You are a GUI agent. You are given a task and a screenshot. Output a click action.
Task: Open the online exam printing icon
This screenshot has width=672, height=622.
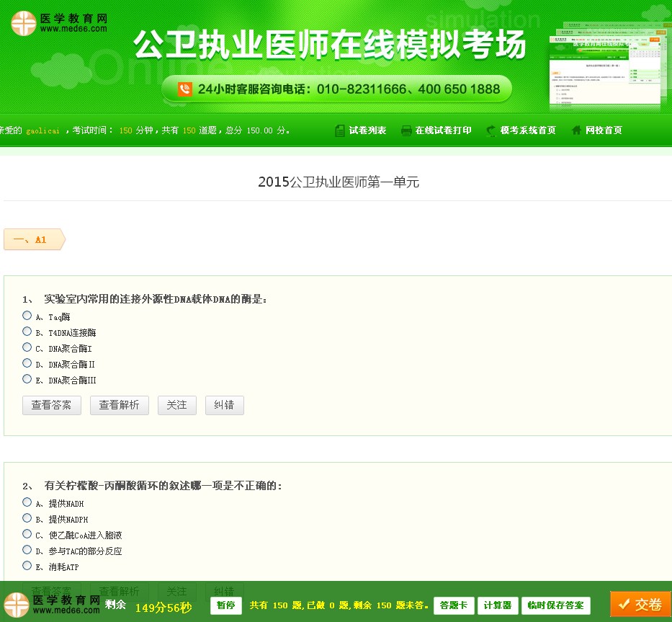405,130
